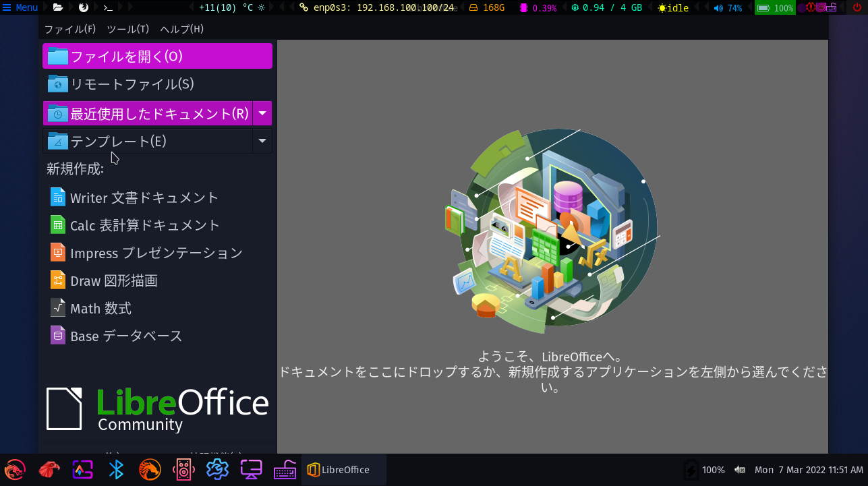Click the idle brightness indicator
Viewport: 868px width, 486px height.
click(x=673, y=8)
